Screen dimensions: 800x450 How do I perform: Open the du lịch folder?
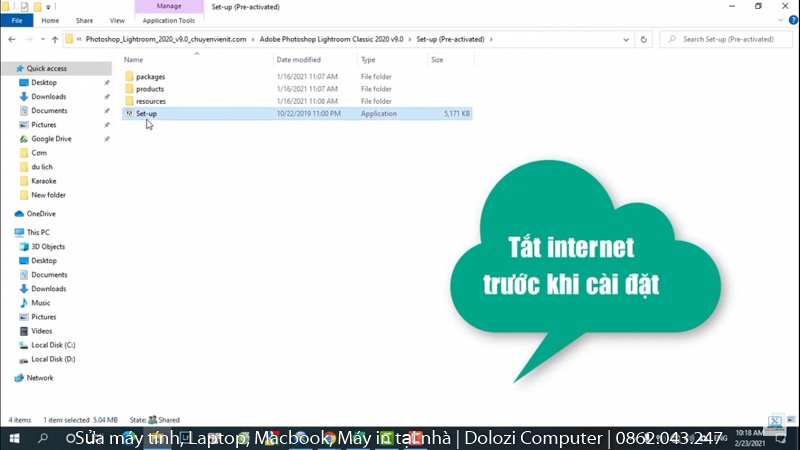(41, 167)
